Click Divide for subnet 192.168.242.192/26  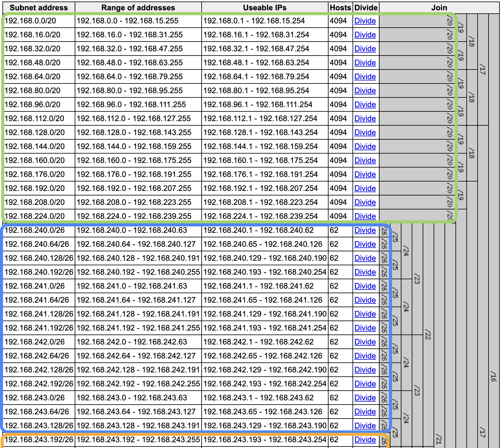[365, 384]
